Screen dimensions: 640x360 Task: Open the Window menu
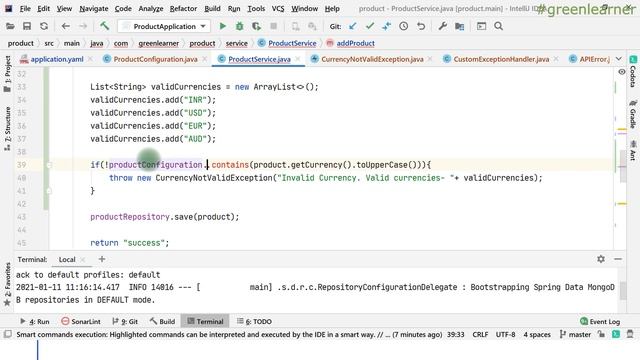304,8
